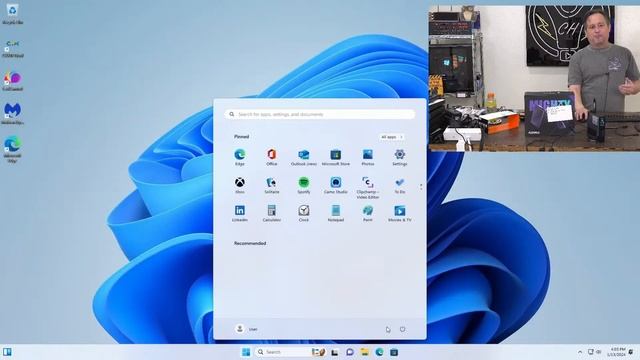Open the Solitaire pinned app
Viewport: 640px width, 360px height.
[271, 185]
